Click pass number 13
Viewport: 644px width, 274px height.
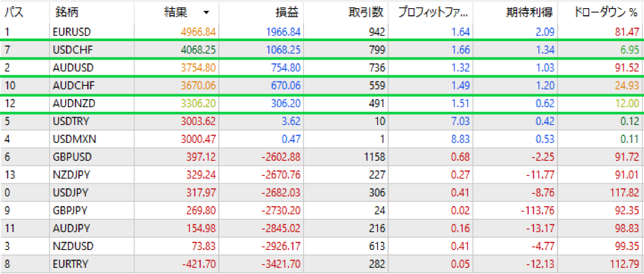click(9, 174)
